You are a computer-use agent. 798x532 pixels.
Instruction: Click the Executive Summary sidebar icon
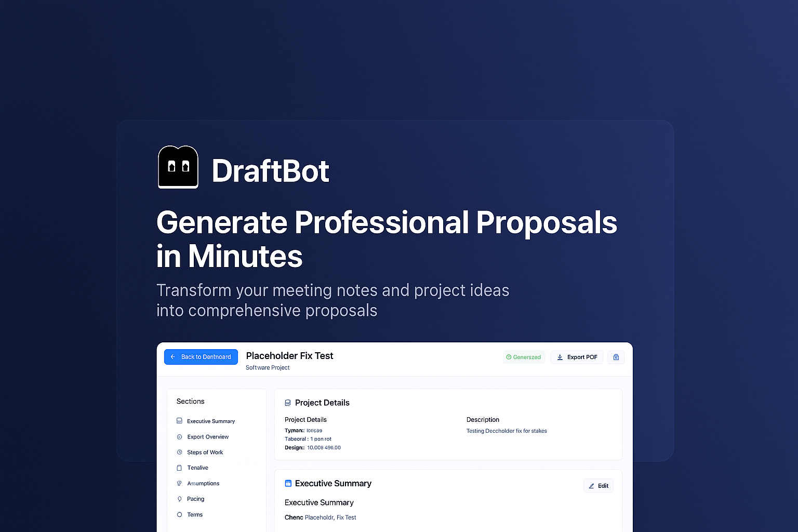179,421
